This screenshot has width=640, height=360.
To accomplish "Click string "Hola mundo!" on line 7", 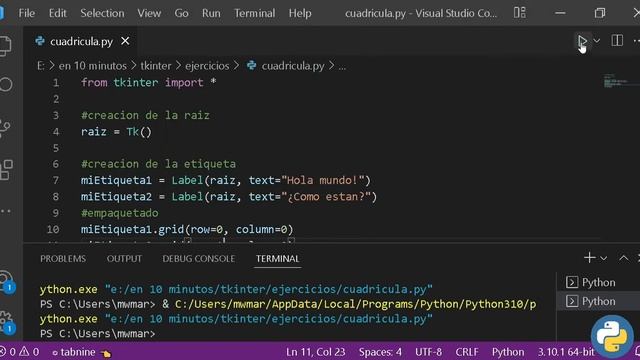I will 322,180.
